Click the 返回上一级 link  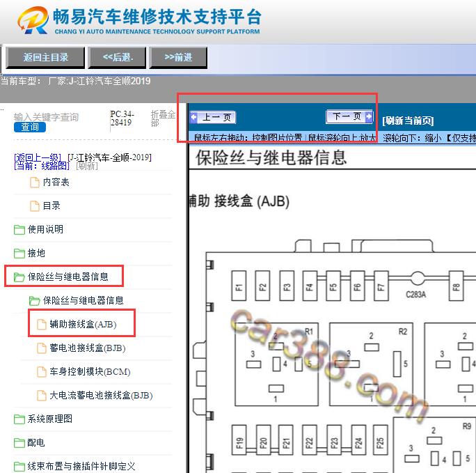coord(38,157)
